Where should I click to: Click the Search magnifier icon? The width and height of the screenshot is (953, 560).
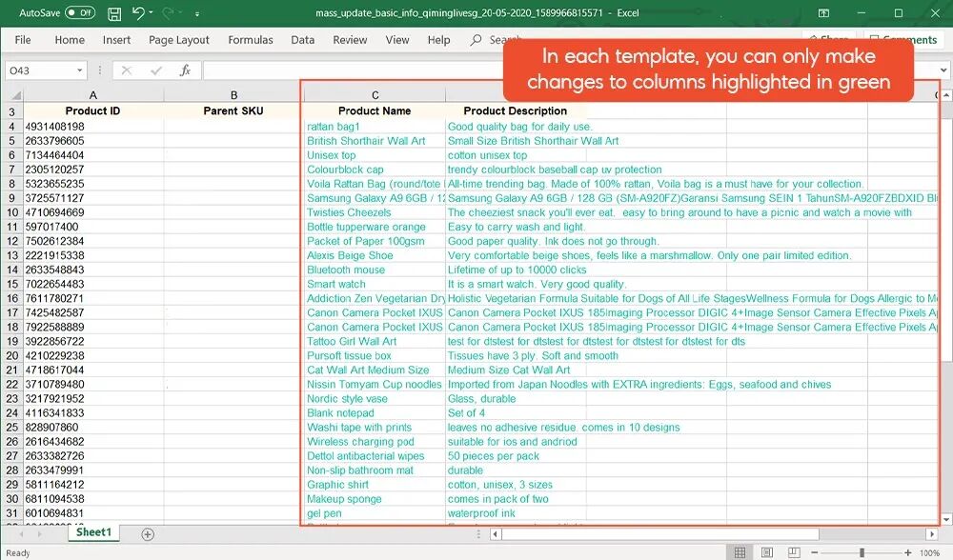click(476, 39)
